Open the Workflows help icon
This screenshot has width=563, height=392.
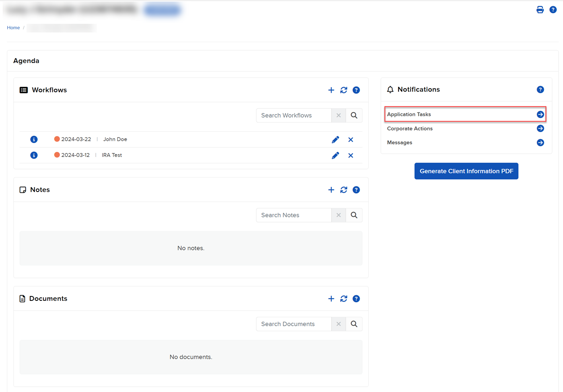[x=356, y=90]
